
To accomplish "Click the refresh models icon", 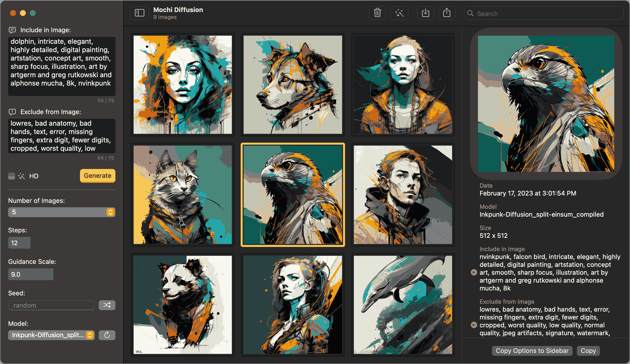I will coord(107,335).
